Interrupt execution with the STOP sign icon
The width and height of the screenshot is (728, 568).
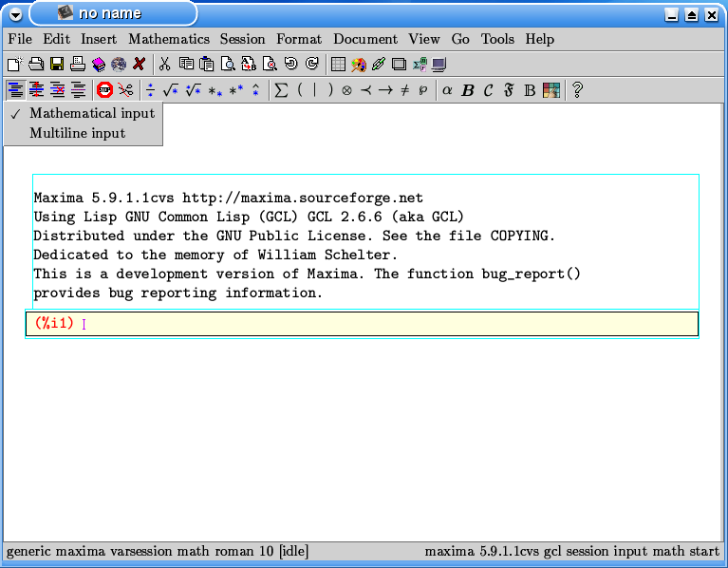(x=105, y=89)
